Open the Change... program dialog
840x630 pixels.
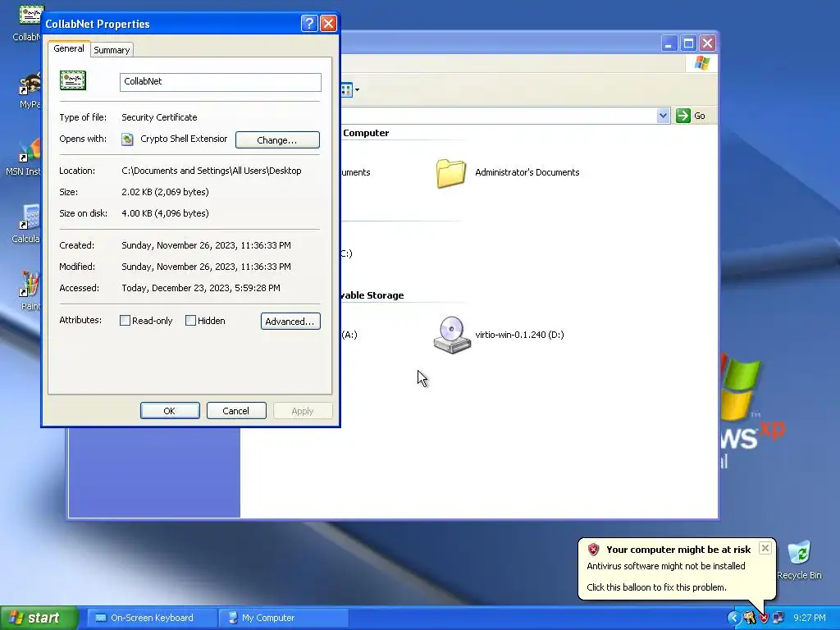[277, 139]
